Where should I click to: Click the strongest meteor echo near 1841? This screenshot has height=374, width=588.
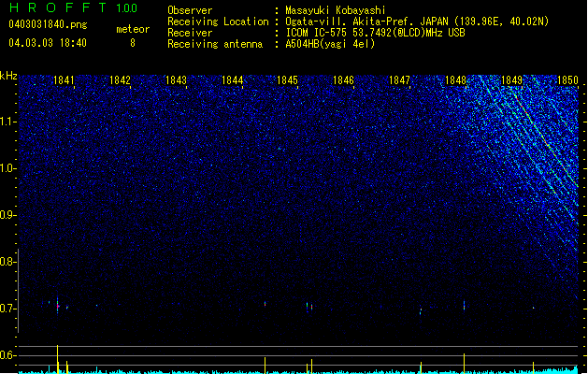[58, 306]
